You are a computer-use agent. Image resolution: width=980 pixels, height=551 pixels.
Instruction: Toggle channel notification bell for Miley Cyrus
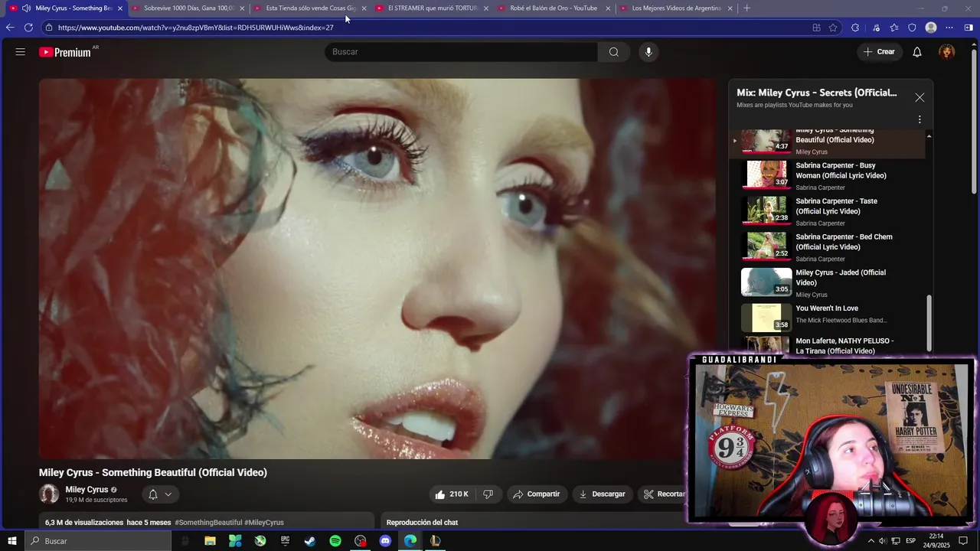point(153,494)
